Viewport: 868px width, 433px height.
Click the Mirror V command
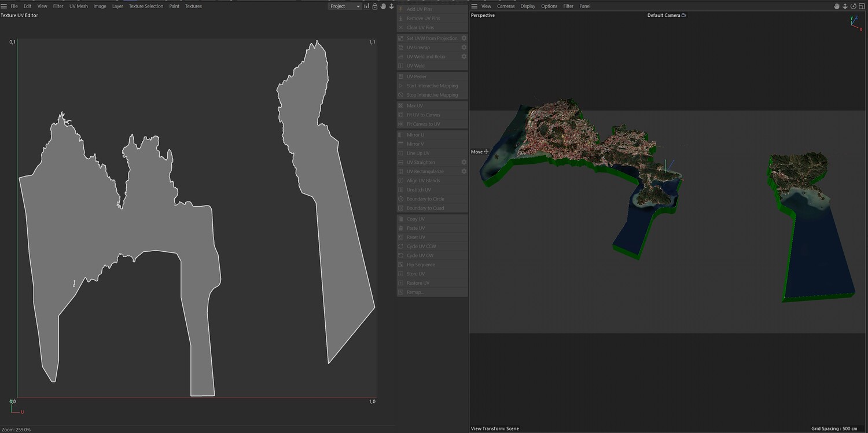[x=432, y=144]
